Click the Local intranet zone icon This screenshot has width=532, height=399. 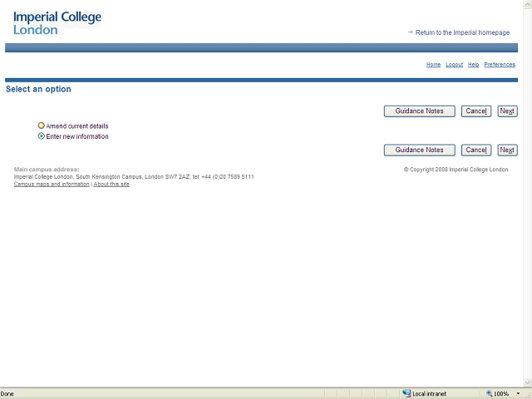pyautogui.click(x=406, y=393)
